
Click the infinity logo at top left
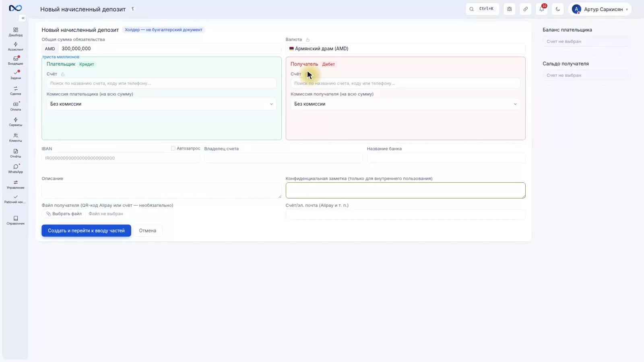pos(15,8)
